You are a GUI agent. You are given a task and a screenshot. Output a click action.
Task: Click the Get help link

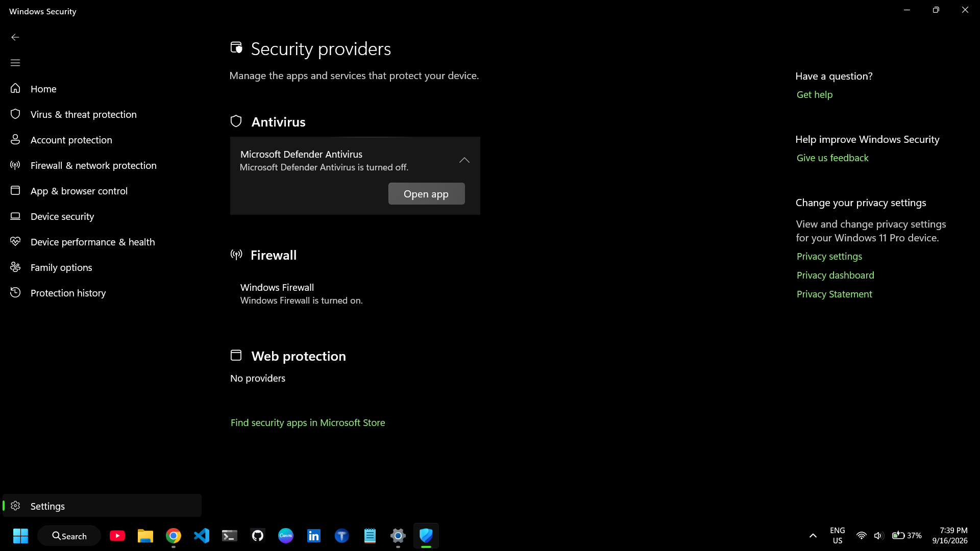814,94
